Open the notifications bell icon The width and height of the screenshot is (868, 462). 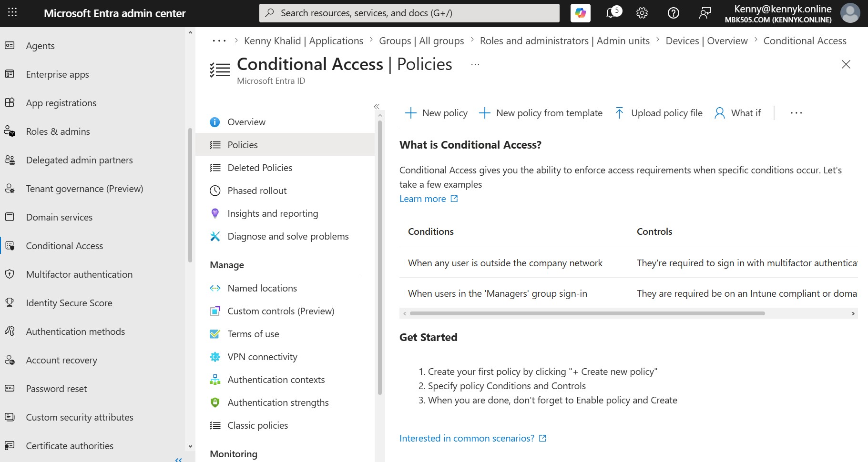point(612,13)
